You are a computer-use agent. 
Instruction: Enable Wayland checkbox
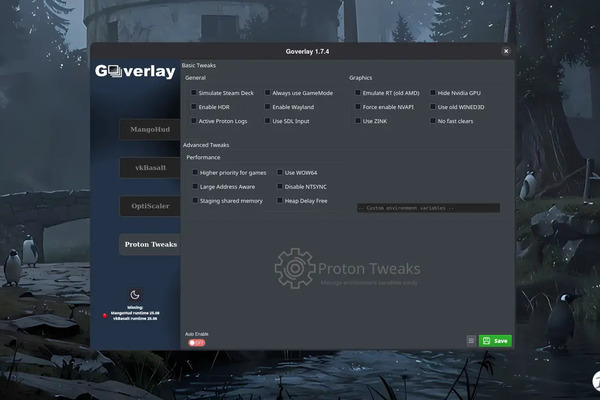pos(267,107)
